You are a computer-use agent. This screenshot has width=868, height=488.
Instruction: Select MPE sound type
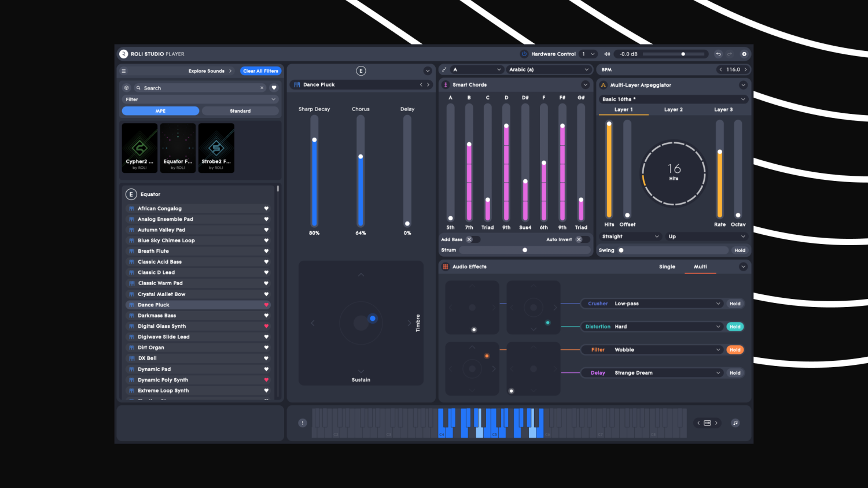(160, 110)
